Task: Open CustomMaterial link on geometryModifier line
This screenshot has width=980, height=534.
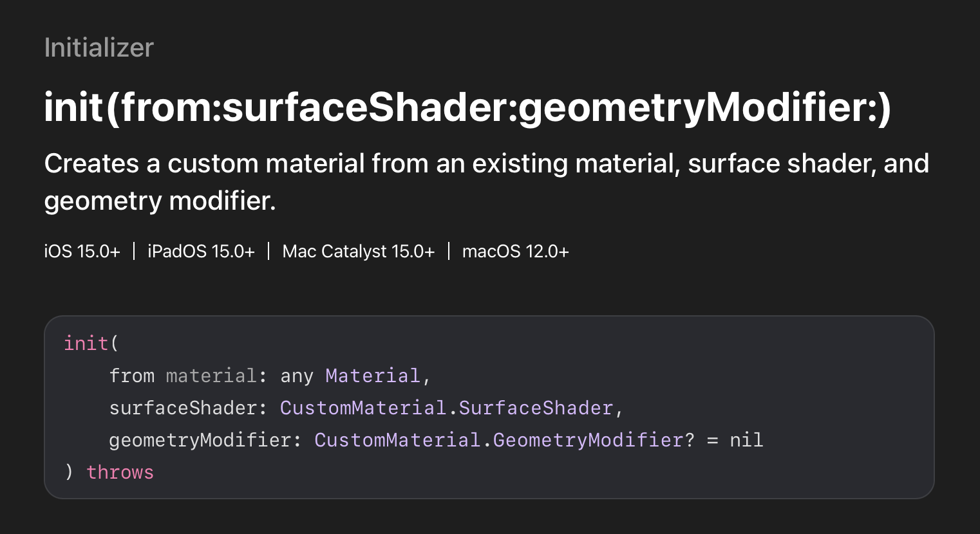Action: [397, 439]
